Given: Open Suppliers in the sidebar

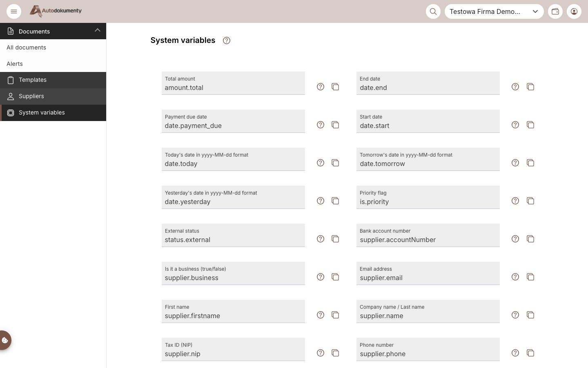Looking at the screenshot, I should (x=53, y=96).
